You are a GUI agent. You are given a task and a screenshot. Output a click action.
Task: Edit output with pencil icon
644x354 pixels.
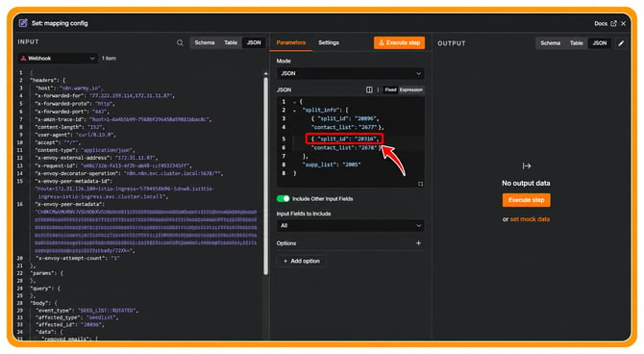[x=621, y=43]
